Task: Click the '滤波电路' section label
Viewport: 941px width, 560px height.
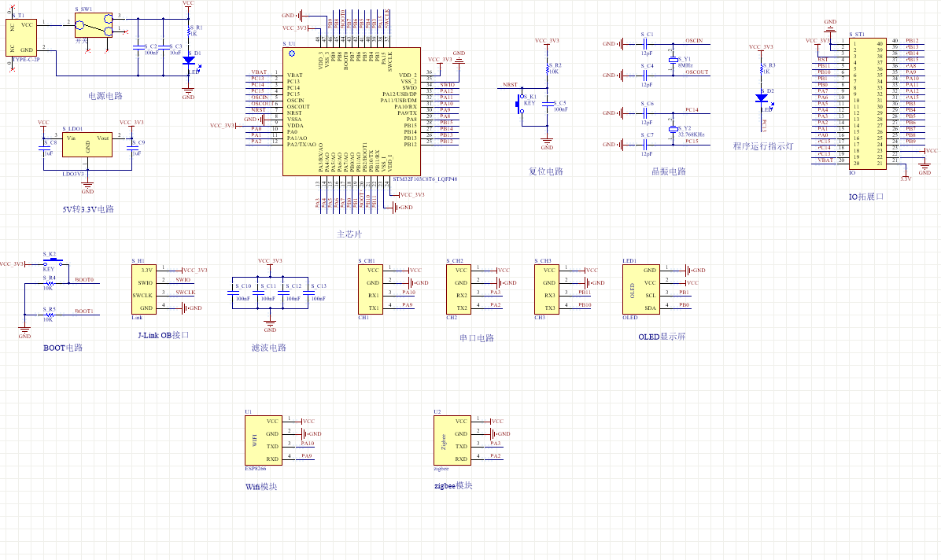Action: click(x=269, y=348)
